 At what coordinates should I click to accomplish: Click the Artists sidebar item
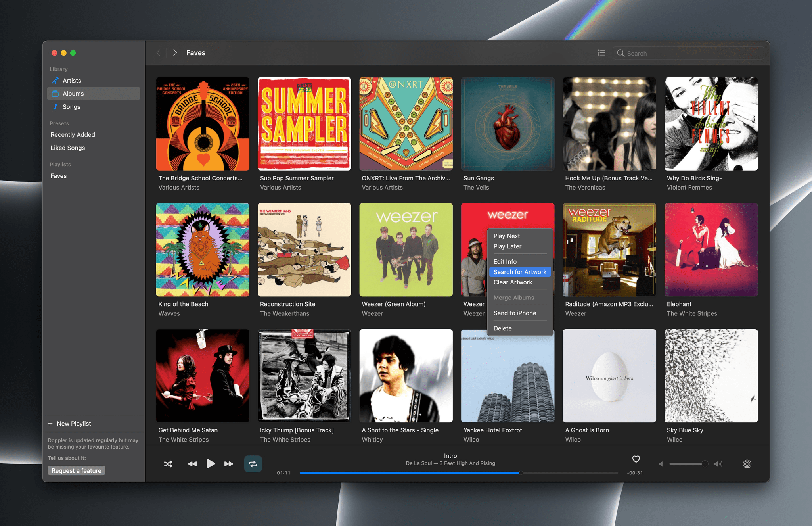(x=71, y=80)
